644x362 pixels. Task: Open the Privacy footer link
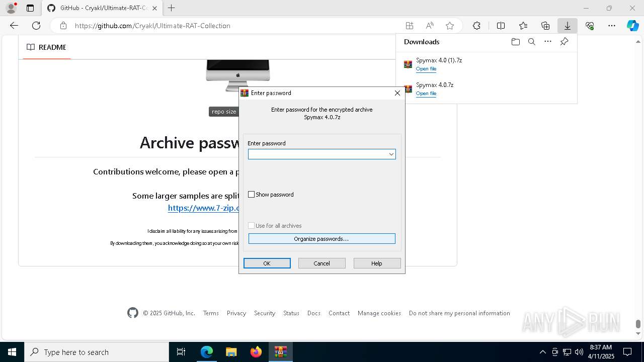tap(236, 313)
